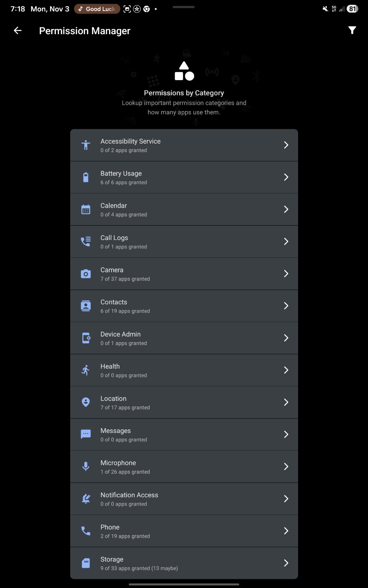Tap the Storage SD card icon
The width and height of the screenshot is (368, 588).
[86, 563]
